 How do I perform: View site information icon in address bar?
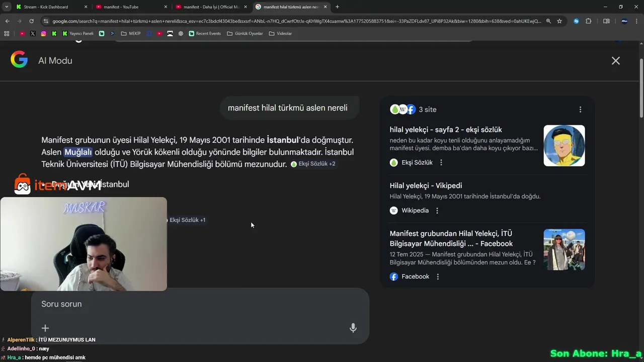[46, 21]
